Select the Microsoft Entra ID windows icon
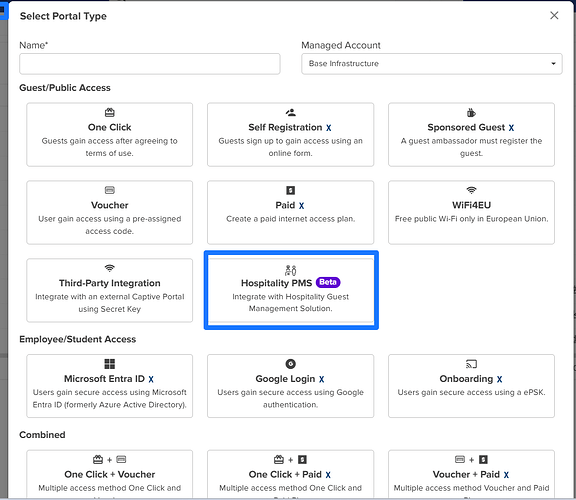This screenshot has height=500, width=576. (109, 364)
